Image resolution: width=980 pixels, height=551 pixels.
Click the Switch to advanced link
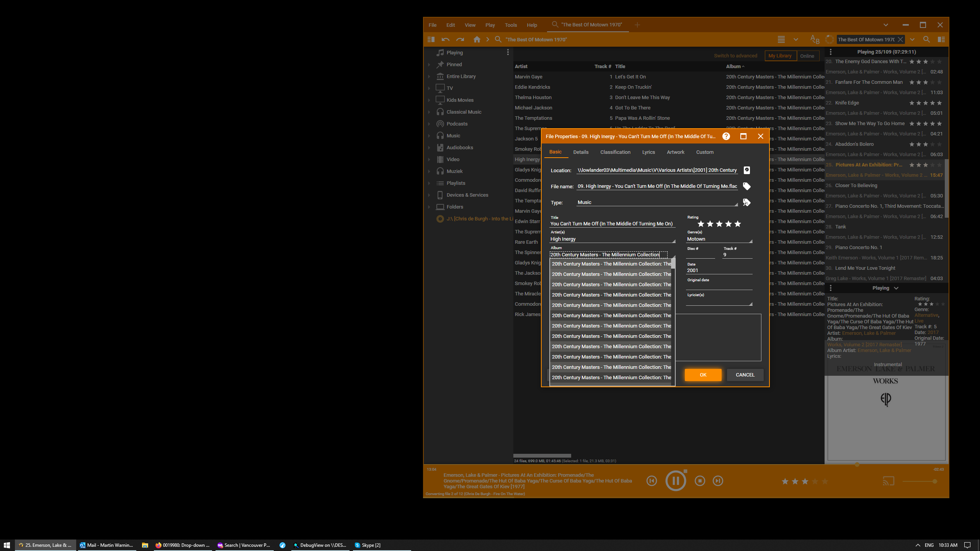pos(735,56)
